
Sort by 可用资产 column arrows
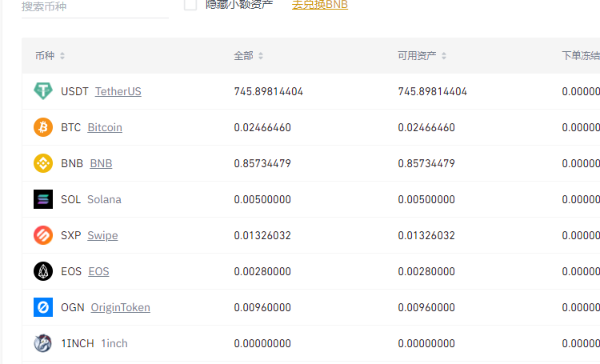click(x=444, y=56)
